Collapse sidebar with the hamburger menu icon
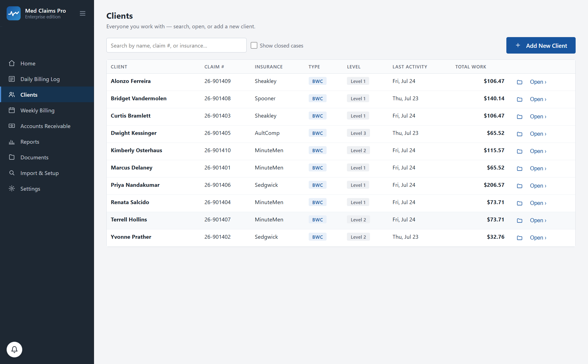 82,13
